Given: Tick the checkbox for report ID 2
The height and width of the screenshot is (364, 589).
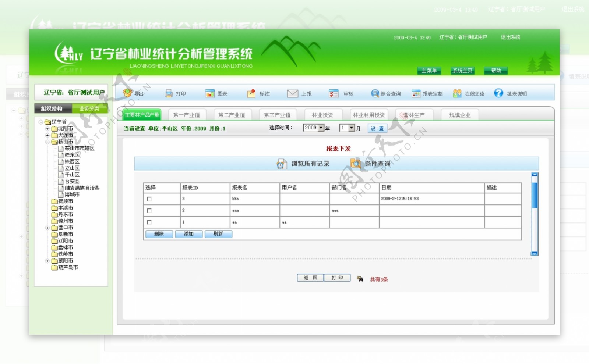Looking at the screenshot, I should 149,211.
